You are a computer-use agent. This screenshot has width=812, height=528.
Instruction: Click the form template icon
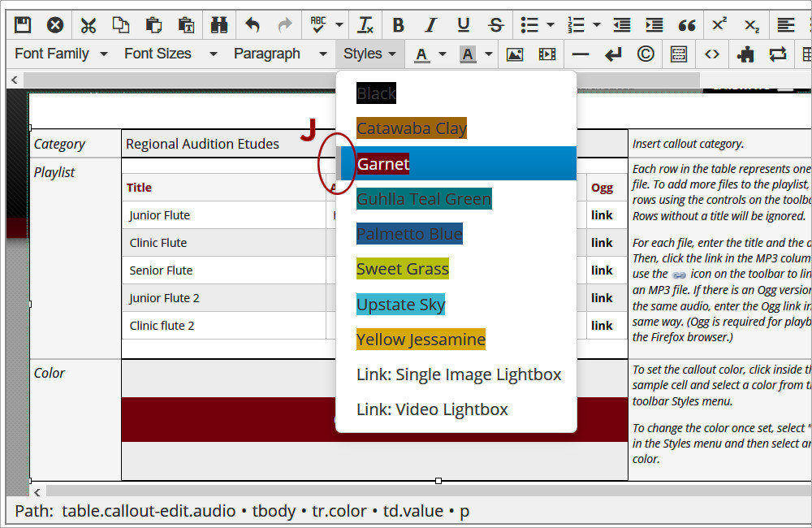pyautogui.click(x=678, y=54)
